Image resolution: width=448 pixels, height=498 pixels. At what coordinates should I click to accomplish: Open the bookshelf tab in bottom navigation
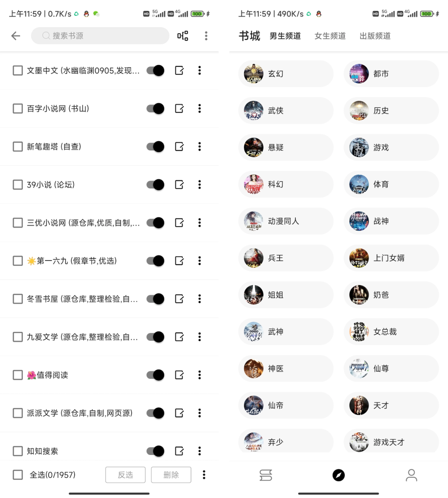click(266, 475)
